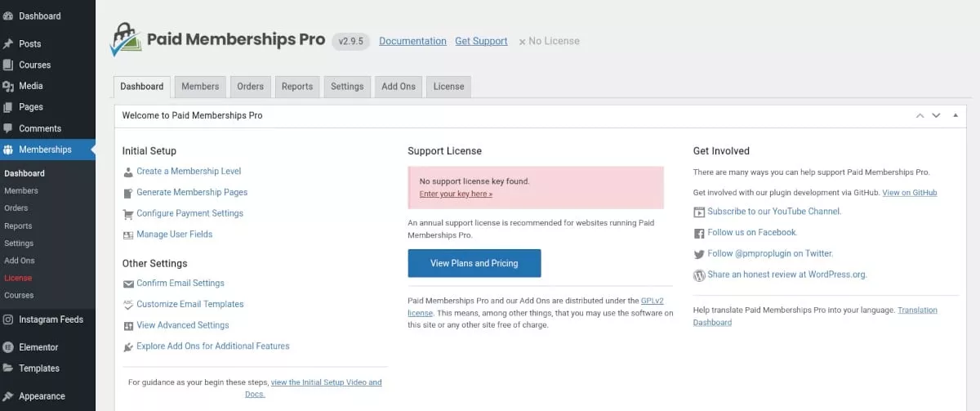Click Generate Membership Pages link
Screen dimensions: 980x411
[192, 193]
